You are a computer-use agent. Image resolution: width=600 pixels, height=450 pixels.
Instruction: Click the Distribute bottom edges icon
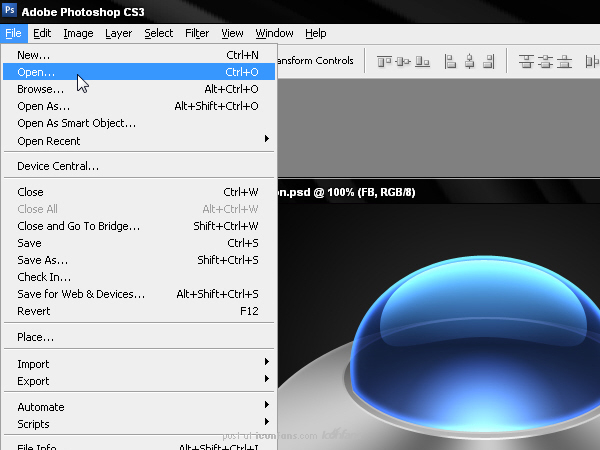tap(564, 61)
